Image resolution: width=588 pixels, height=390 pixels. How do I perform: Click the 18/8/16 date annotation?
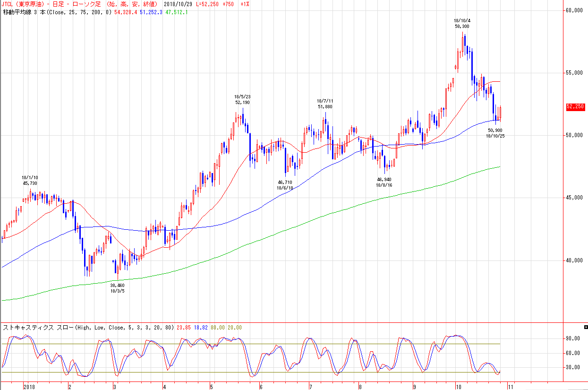coord(384,185)
